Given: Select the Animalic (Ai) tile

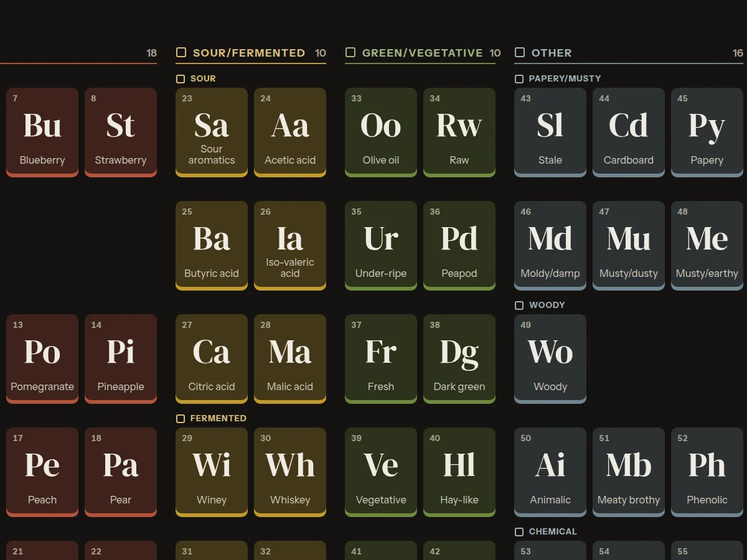Looking at the screenshot, I should pyautogui.click(x=550, y=472).
